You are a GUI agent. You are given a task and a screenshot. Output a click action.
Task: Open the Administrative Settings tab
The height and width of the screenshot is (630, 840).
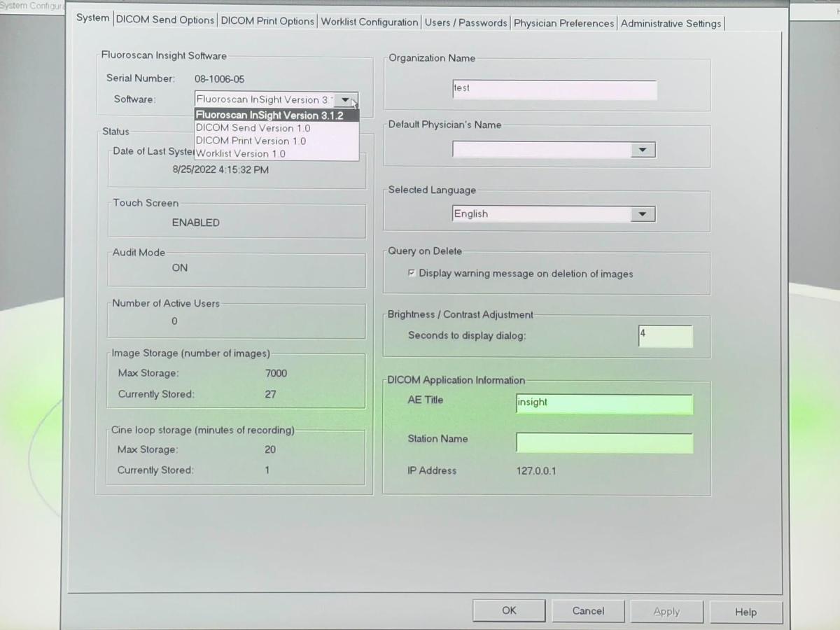[x=671, y=24]
